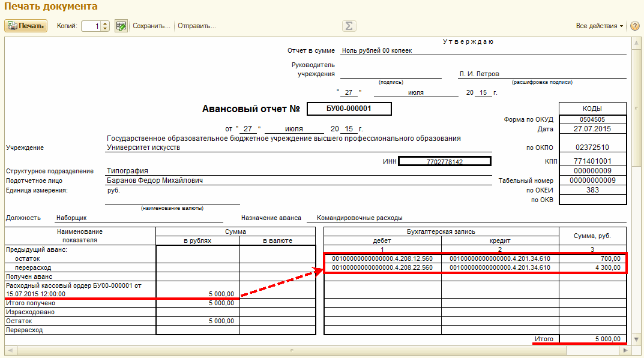Image resolution: width=644 pixels, height=358 pixels.
Task: Select debit account 4.208.12.560 cell
Action: [382, 258]
